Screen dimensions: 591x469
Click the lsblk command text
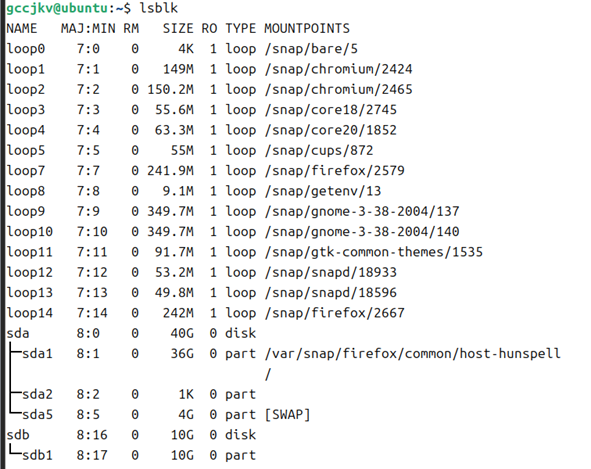tap(159, 8)
